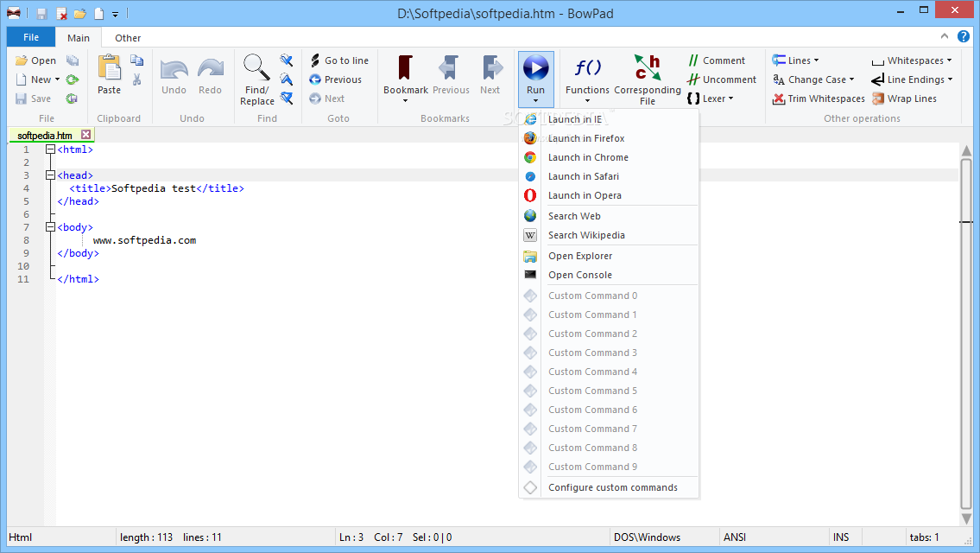Click Search Wikipedia menu entry
980x553 pixels.
click(608, 235)
